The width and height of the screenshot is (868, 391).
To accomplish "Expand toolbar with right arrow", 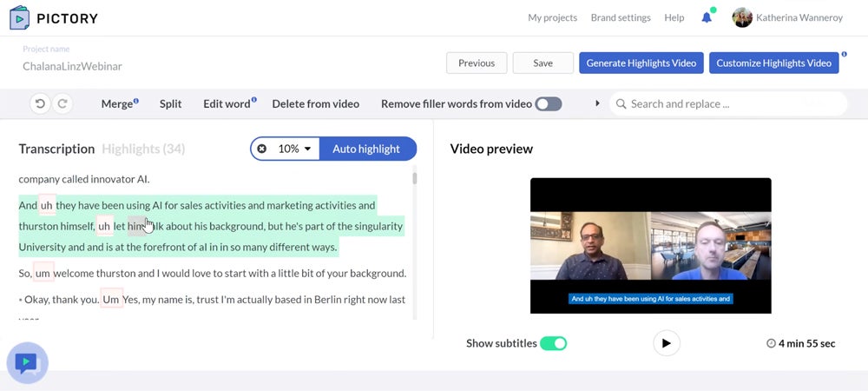I will [597, 104].
